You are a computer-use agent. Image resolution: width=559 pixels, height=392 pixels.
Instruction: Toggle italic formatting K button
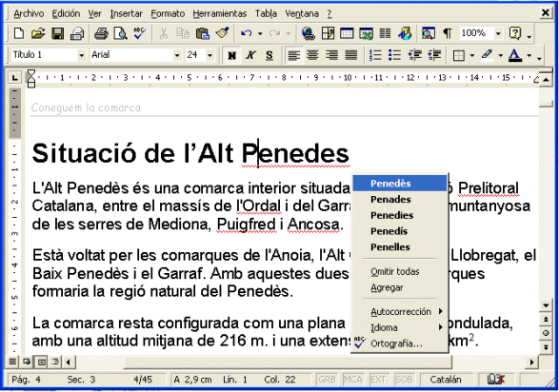pyautogui.click(x=250, y=55)
